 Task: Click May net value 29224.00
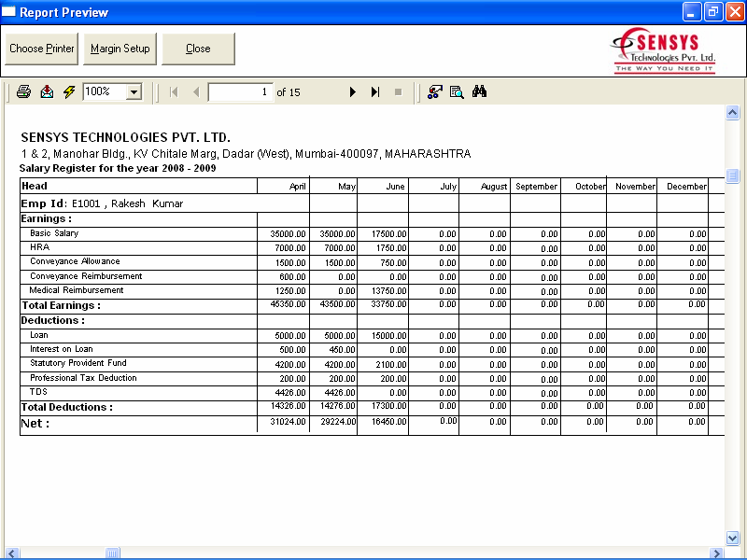[338, 422]
